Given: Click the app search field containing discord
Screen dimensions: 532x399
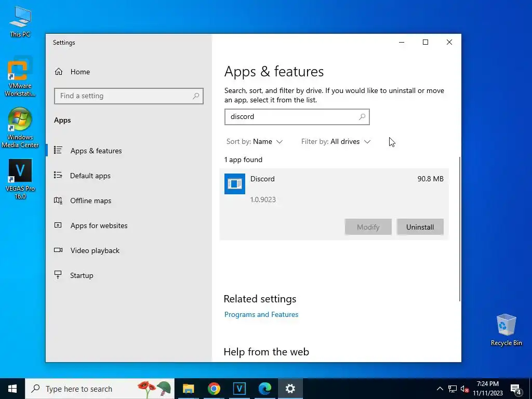Looking at the screenshot, I should click(x=297, y=117).
